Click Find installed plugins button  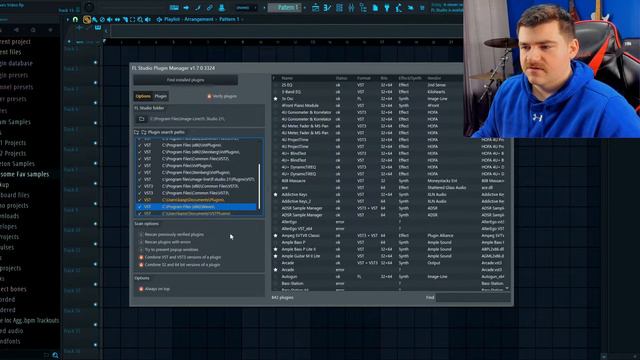(186, 80)
